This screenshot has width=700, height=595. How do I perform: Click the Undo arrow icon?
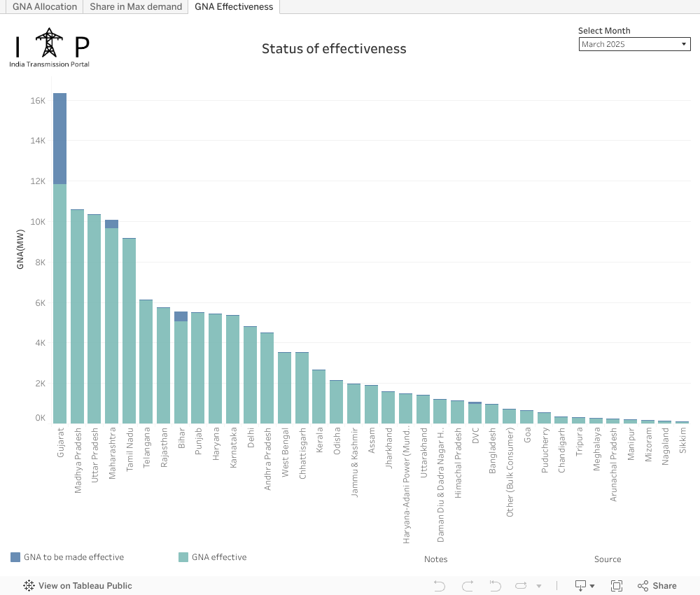(x=440, y=586)
